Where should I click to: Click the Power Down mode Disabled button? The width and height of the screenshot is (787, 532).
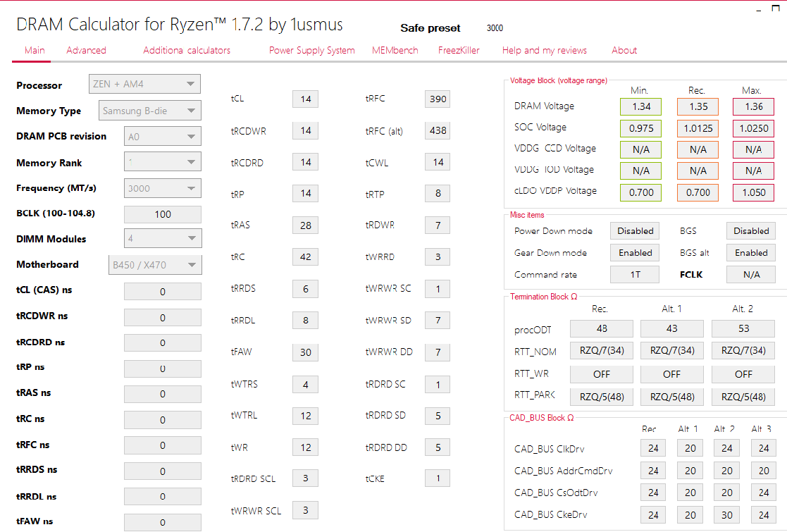pos(635,231)
